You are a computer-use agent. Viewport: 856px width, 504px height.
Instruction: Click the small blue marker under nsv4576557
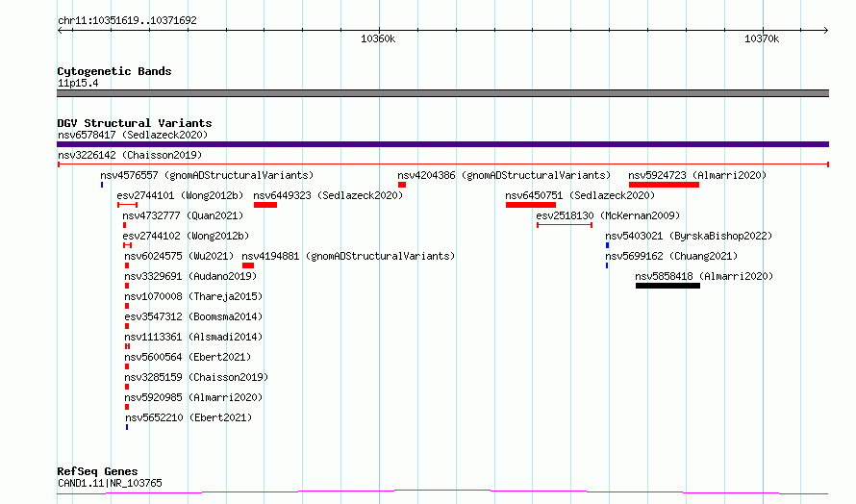point(102,185)
